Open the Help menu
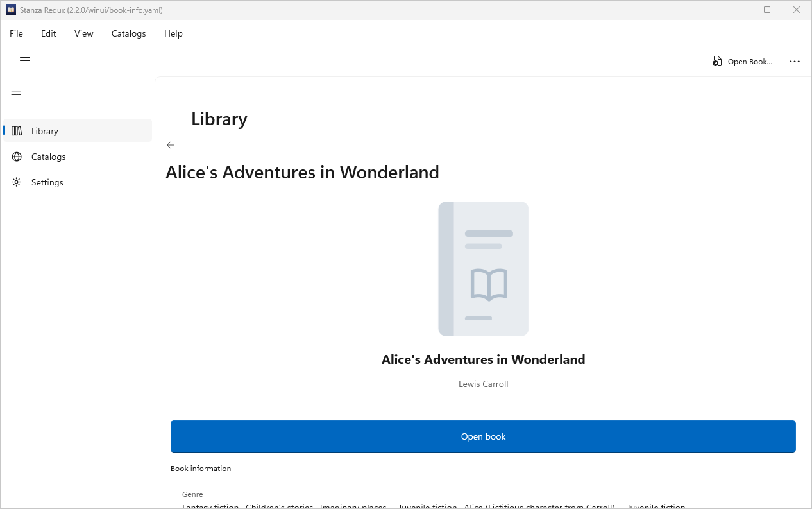812x509 pixels. pos(173,33)
